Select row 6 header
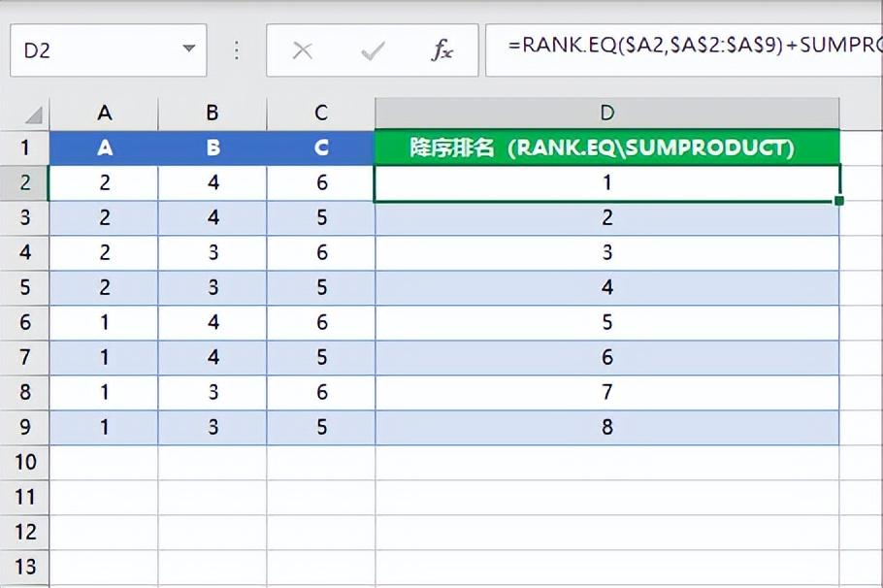This screenshot has height=588, width=883. coord(25,322)
